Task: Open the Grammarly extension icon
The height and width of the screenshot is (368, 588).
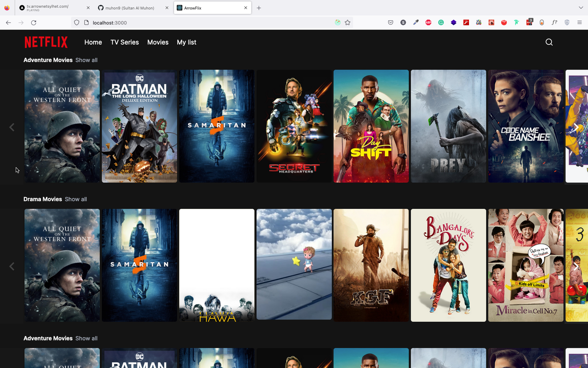Action: point(441,23)
